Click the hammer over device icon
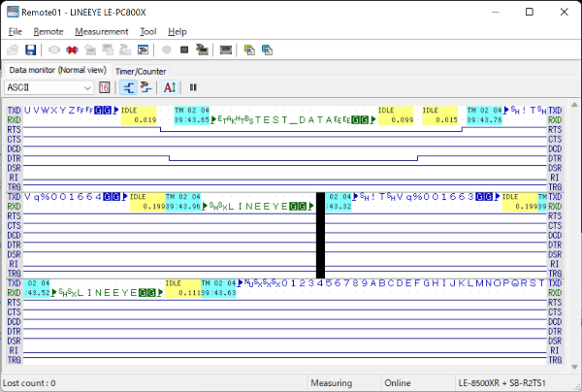The width and height of the screenshot is (582, 392). pyautogui.click(x=203, y=49)
